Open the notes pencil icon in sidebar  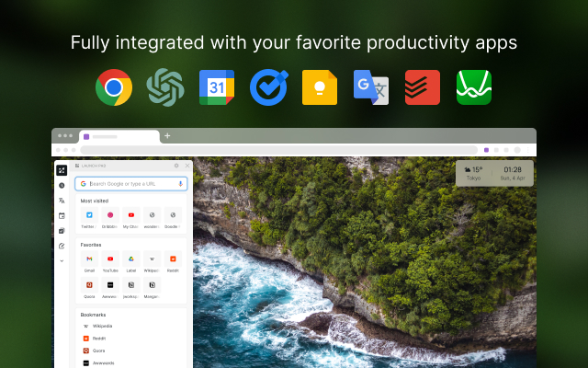[x=62, y=246]
